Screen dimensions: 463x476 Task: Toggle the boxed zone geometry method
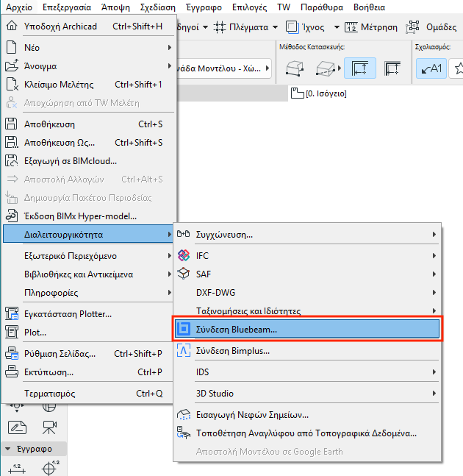(x=326, y=68)
